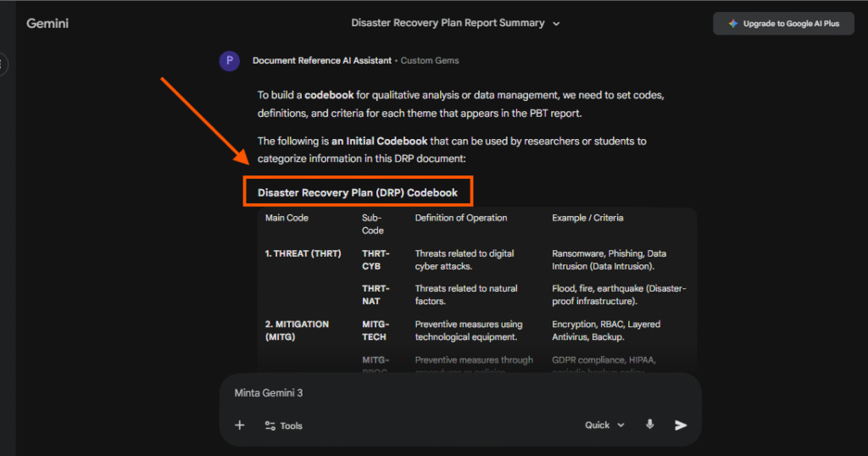This screenshot has width=868, height=456.
Task: Select the Disaster Recovery Plan (DRP) Codebook heading
Action: click(357, 192)
